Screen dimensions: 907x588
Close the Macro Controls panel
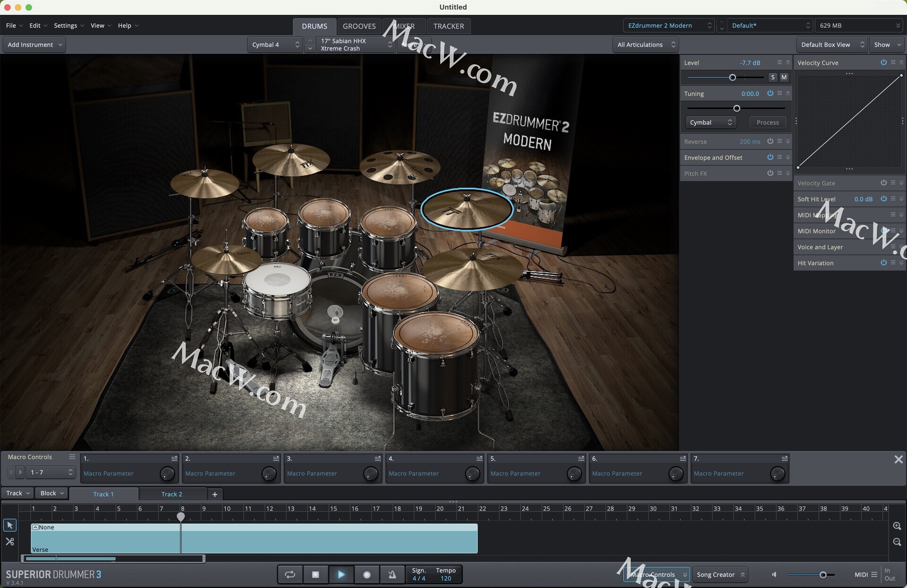[x=898, y=459]
